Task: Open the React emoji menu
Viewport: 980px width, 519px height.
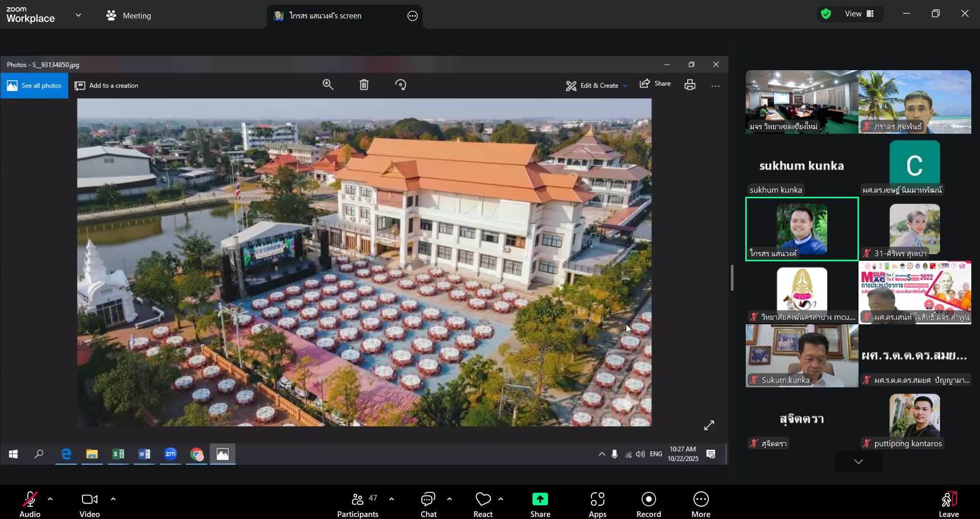Action: 483,505
